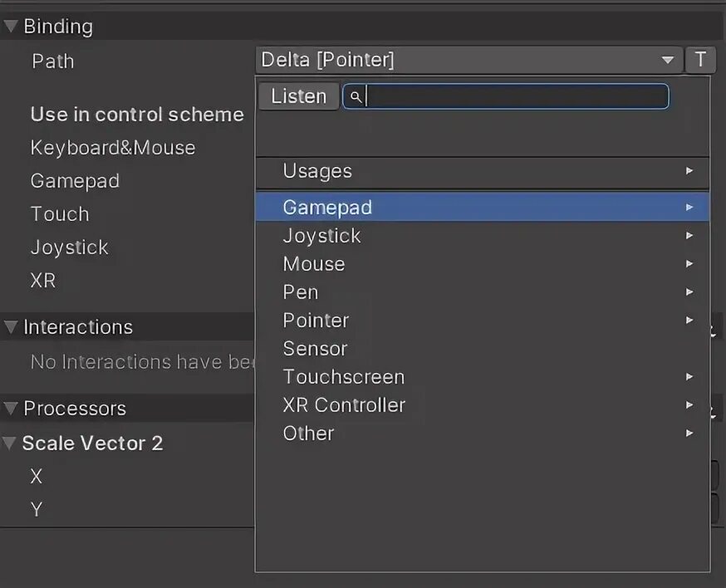Focus the control path search field
Image resolution: width=726 pixels, height=588 pixels.
point(515,96)
